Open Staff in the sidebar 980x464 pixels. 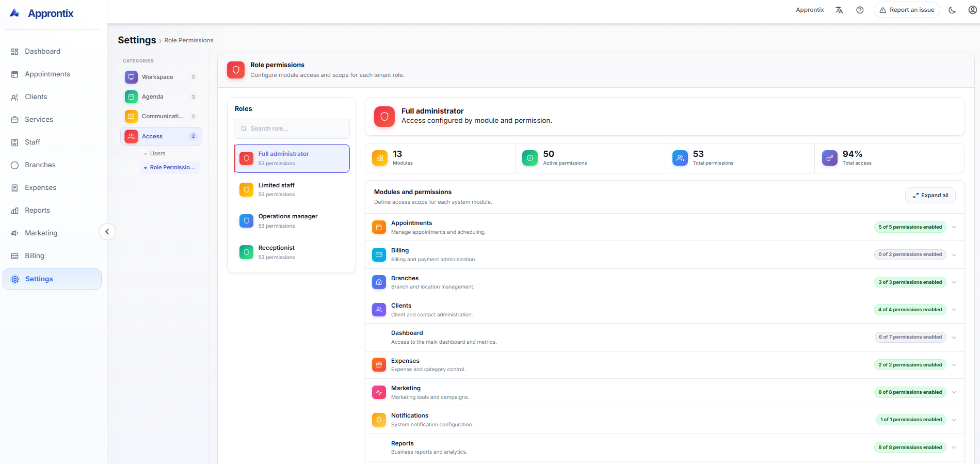pyautogui.click(x=52, y=142)
